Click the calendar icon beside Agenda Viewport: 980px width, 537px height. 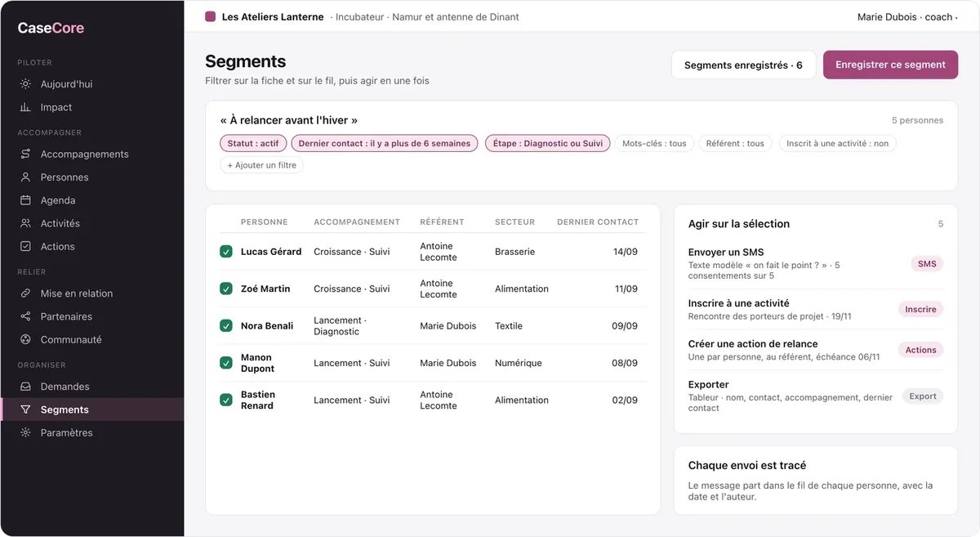coord(25,200)
